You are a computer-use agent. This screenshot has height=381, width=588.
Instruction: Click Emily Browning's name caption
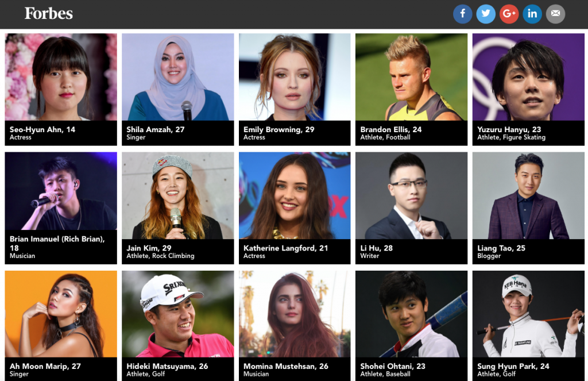click(x=278, y=129)
